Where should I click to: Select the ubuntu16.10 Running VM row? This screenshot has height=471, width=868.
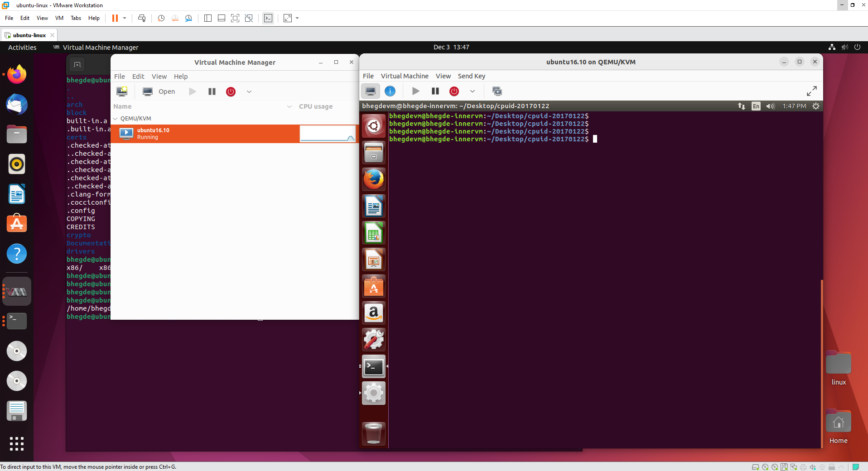coord(235,134)
